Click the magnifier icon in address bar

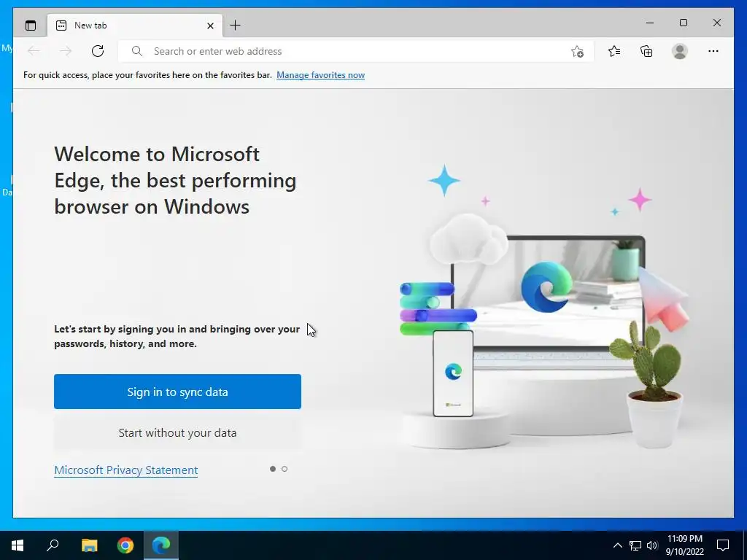[136, 51]
